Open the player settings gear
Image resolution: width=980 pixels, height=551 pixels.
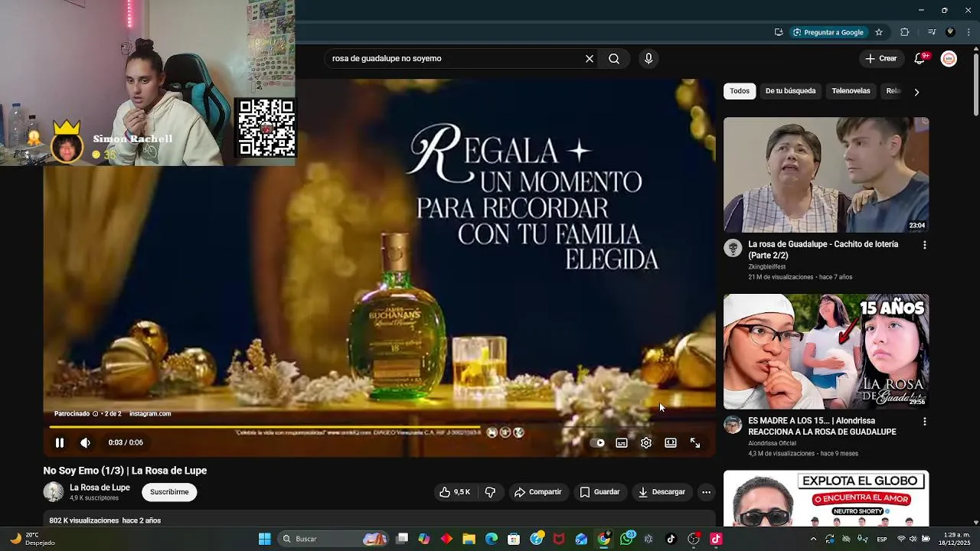[646, 442]
